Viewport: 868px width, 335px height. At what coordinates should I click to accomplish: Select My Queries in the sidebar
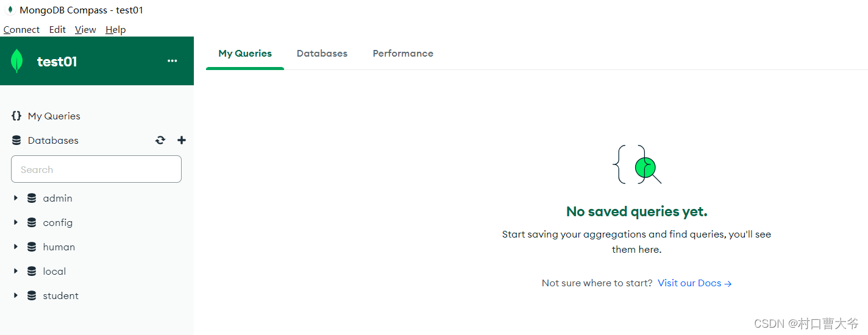[x=54, y=116]
